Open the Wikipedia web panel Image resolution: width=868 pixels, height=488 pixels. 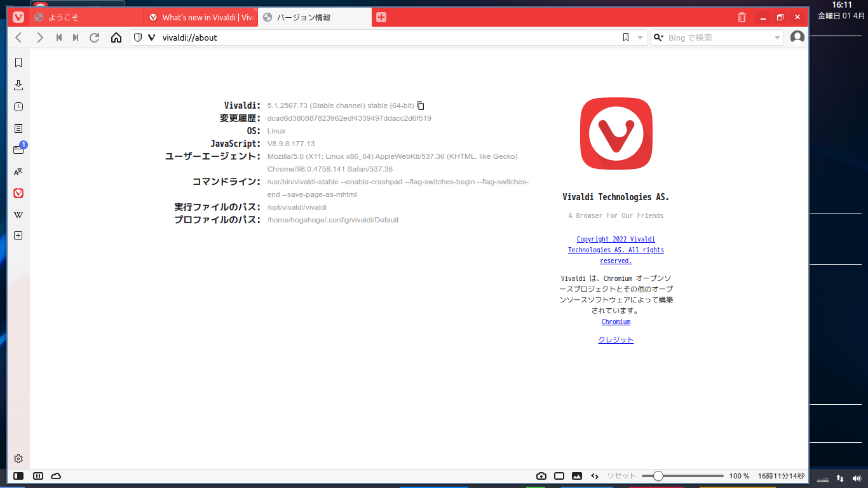point(18,215)
